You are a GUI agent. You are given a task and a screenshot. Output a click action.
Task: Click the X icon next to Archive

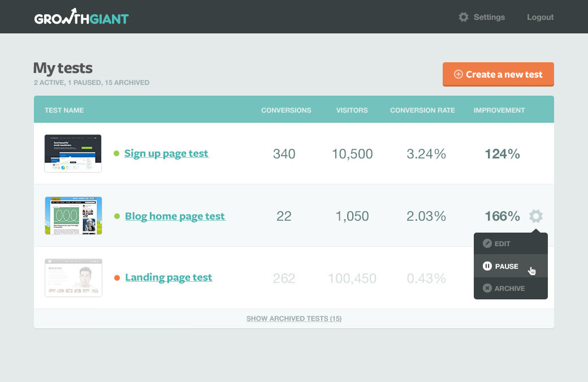[487, 288]
